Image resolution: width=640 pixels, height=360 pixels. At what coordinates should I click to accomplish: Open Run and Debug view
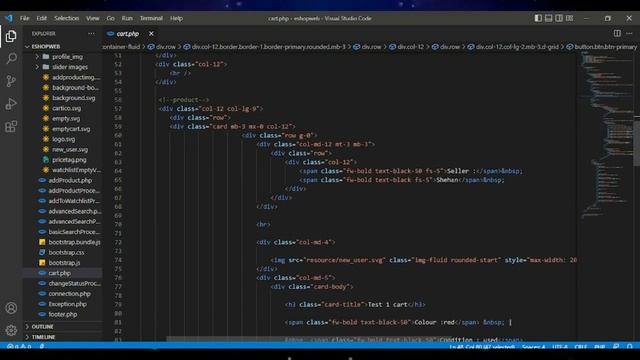pyautogui.click(x=11, y=104)
